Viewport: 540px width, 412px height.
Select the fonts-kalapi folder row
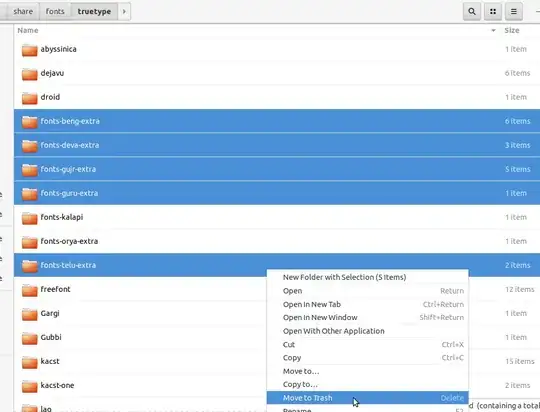point(277,217)
